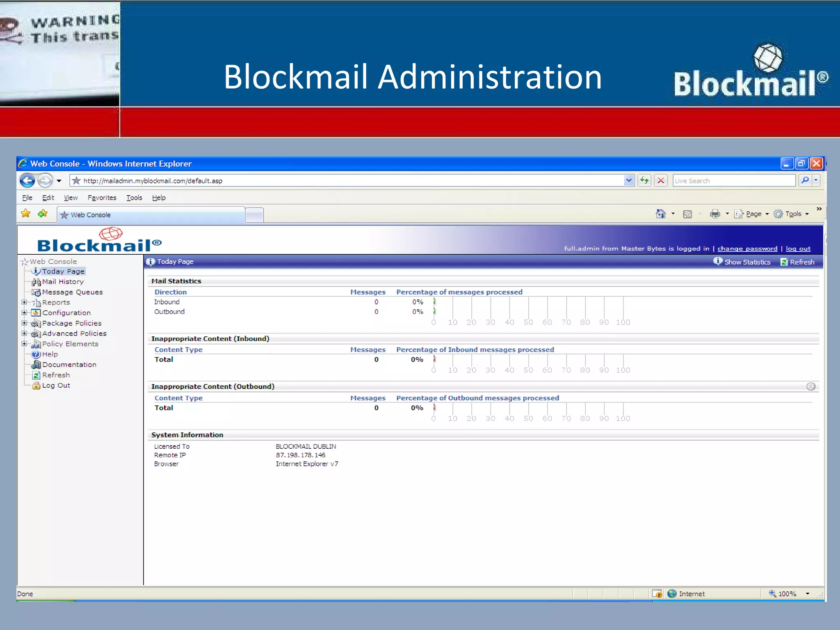Click the Show Statistics button
The height and width of the screenshot is (630, 840).
click(742, 262)
